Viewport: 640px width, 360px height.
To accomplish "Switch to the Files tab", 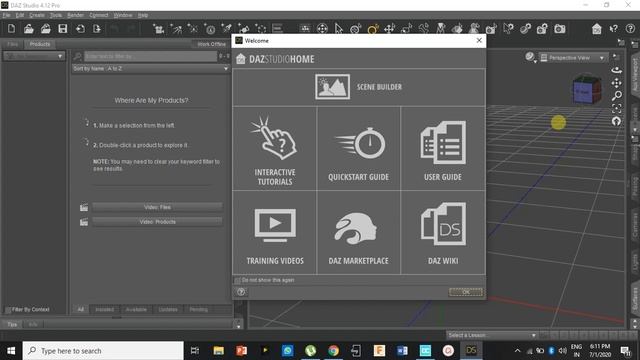I will (13, 44).
